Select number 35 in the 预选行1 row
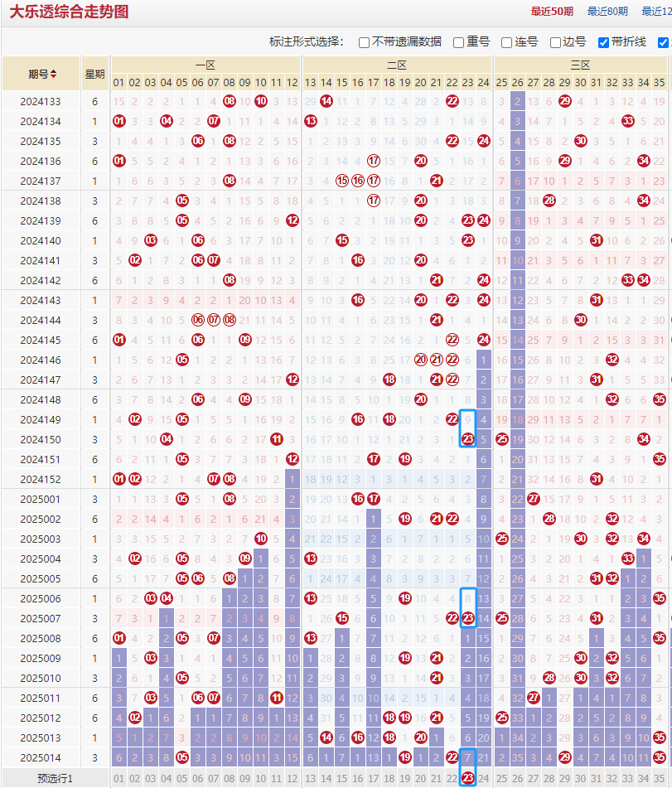672x788 pixels. [x=659, y=777]
